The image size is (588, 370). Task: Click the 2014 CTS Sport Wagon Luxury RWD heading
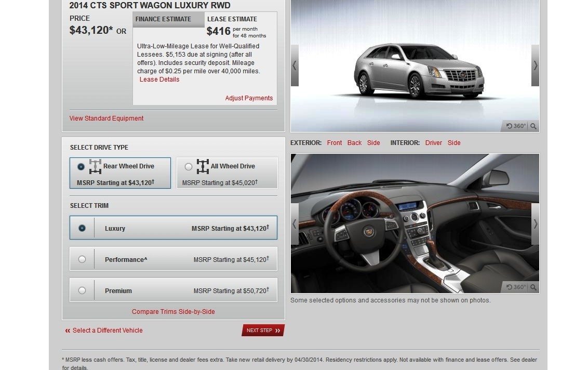(x=150, y=5)
